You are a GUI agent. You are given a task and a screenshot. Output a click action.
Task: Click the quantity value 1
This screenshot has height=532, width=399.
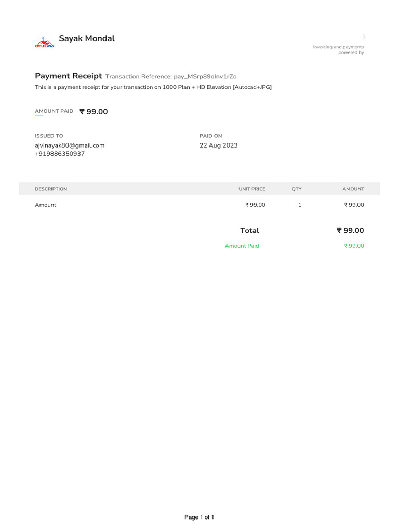coord(300,205)
